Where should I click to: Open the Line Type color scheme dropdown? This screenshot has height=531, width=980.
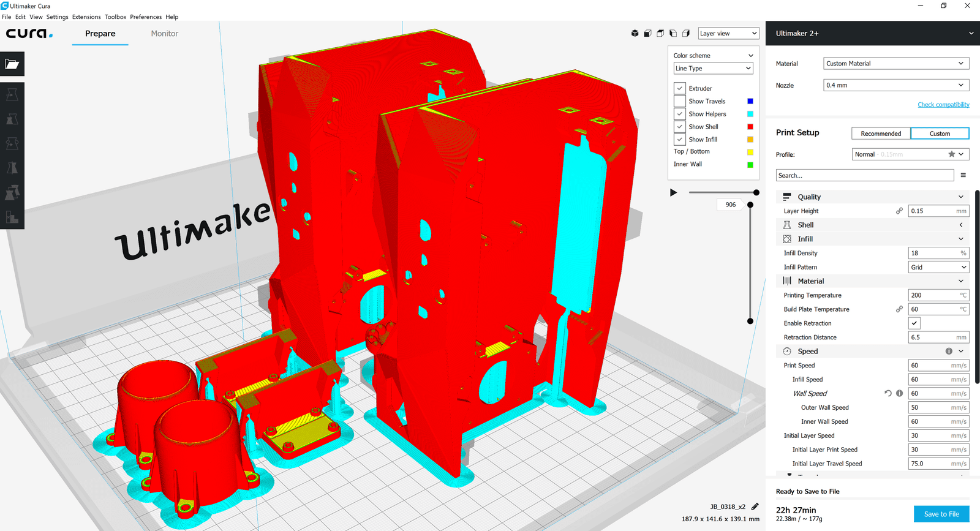point(714,69)
